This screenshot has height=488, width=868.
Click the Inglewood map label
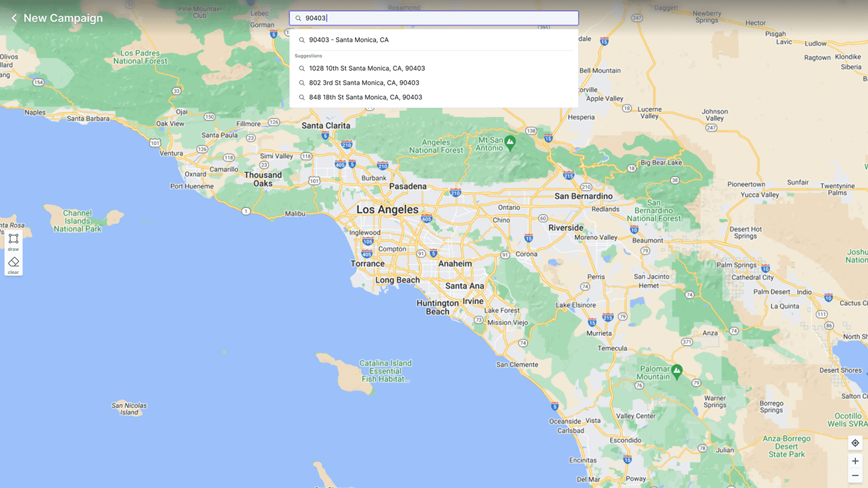click(365, 233)
